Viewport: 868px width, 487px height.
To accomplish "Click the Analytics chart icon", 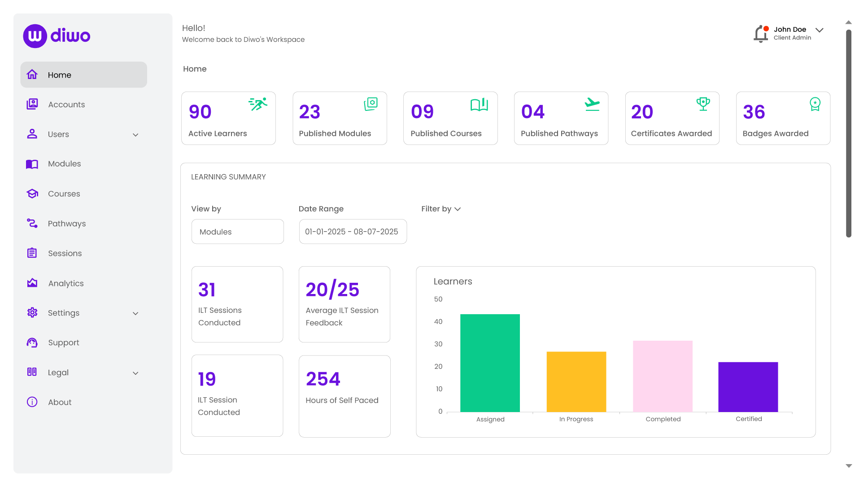I will click(32, 283).
